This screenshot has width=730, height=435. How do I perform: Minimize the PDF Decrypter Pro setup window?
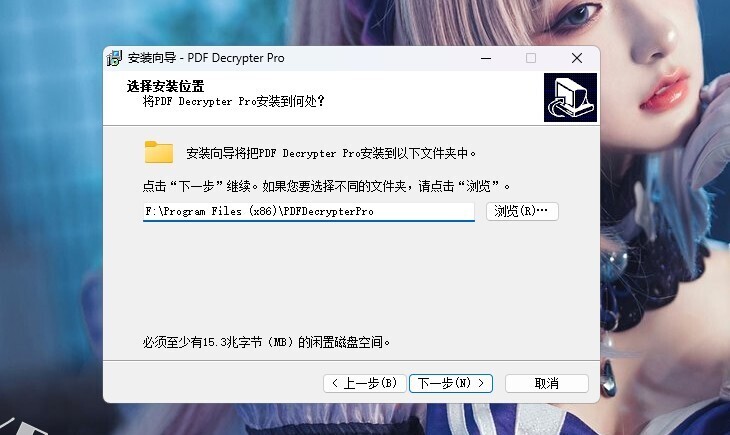pyautogui.click(x=486, y=58)
